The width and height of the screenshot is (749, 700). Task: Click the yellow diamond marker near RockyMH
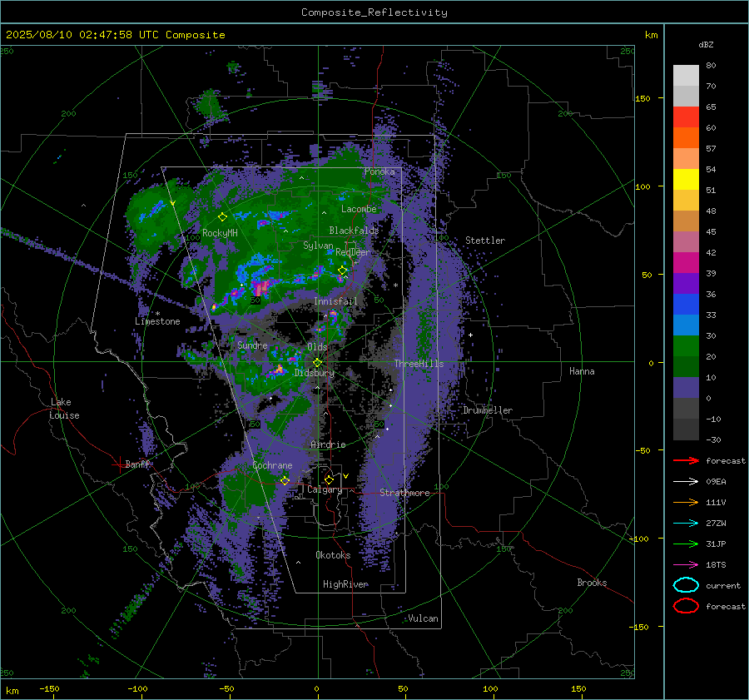[x=222, y=217]
